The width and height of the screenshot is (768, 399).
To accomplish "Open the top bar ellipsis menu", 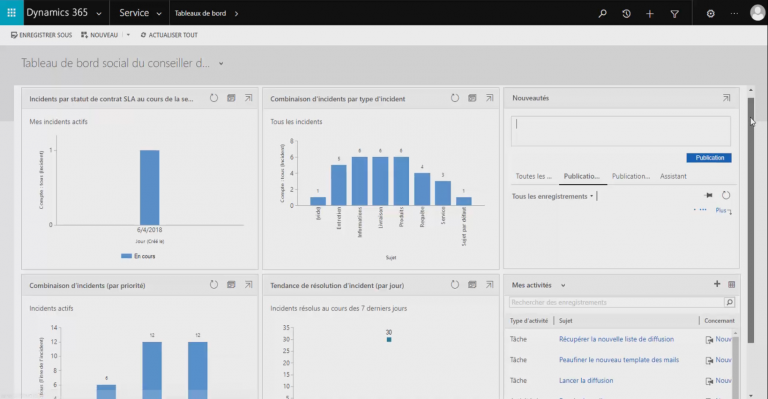I will click(x=734, y=14).
